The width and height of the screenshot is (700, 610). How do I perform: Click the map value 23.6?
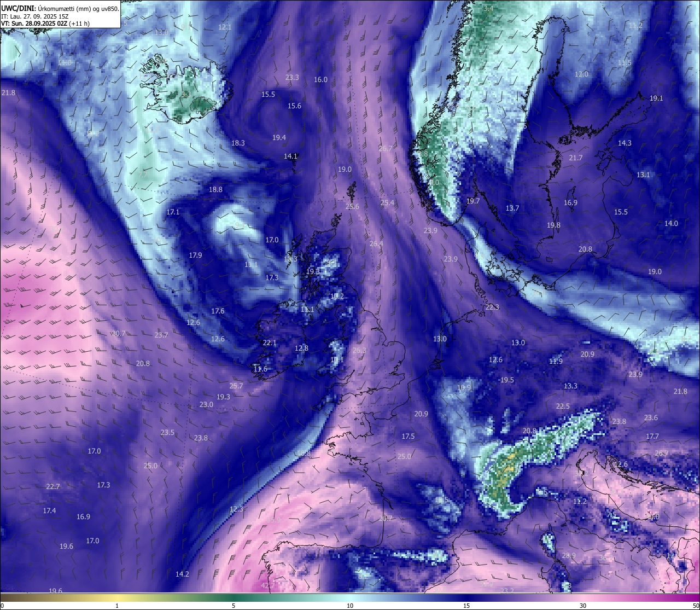click(x=651, y=417)
